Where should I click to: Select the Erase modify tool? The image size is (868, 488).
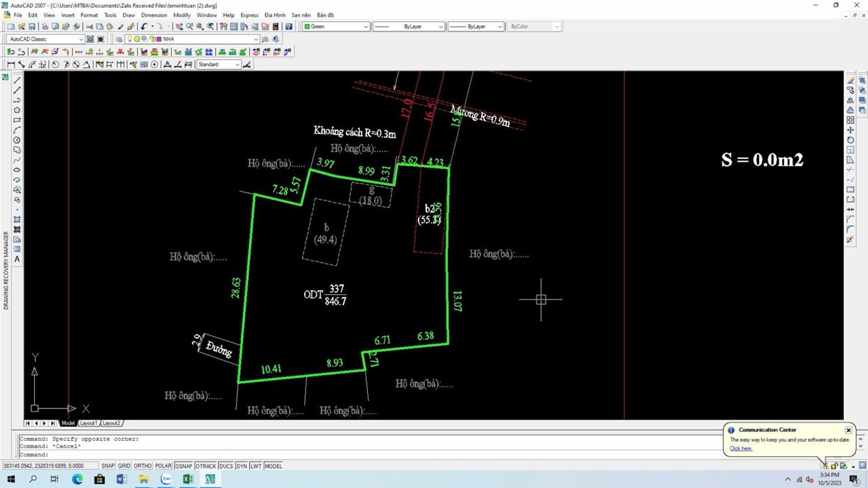tap(850, 80)
